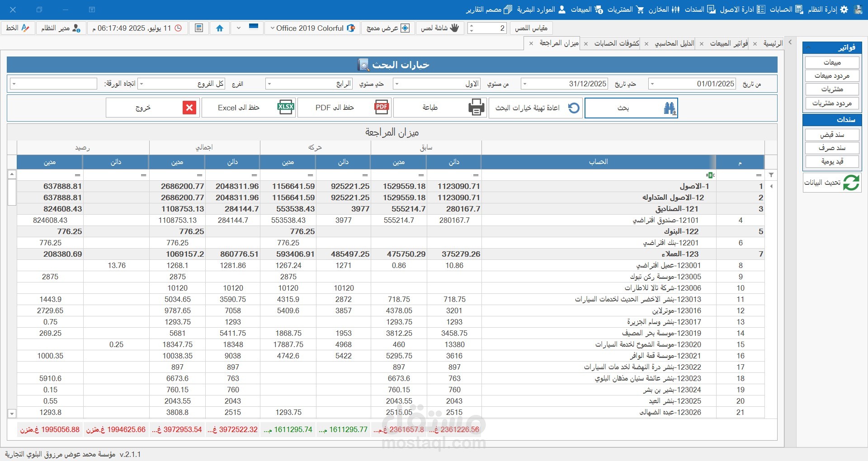868x461 pixels.
Task: Click the printer icon to print (طباعة)
Action: tap(476, 108)
